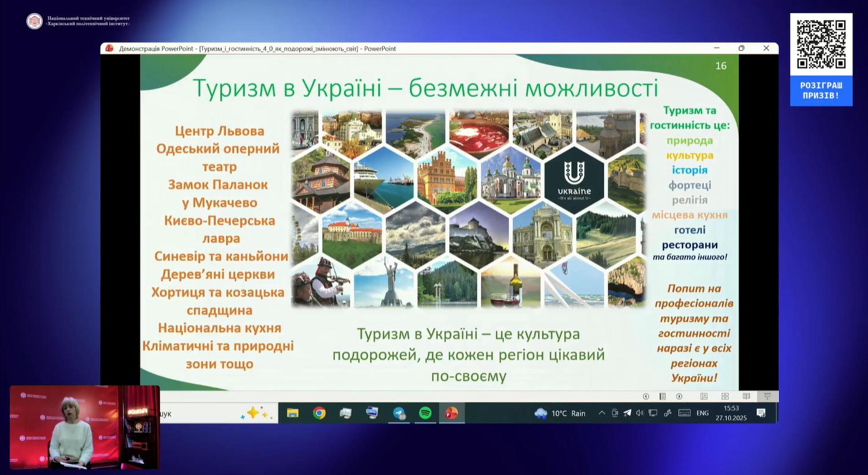Click the word ресторани in the list
This screenshot has width=868, height=475.
click(690, 245)
